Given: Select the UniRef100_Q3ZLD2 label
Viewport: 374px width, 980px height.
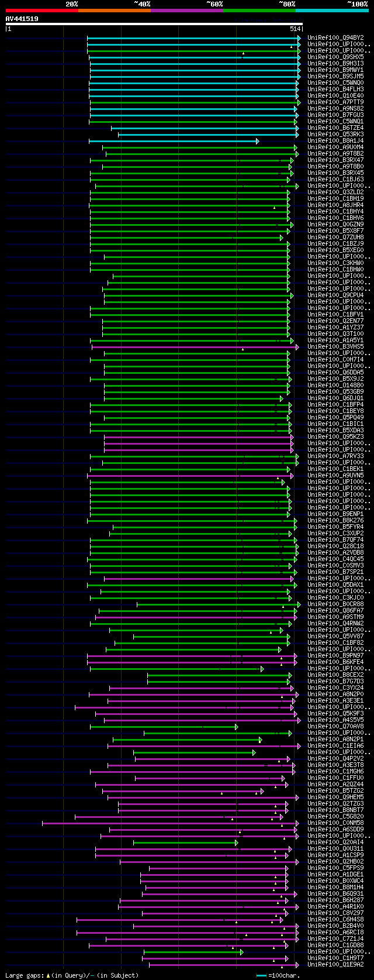Looking at the screenshot, I should pos(335,192).
